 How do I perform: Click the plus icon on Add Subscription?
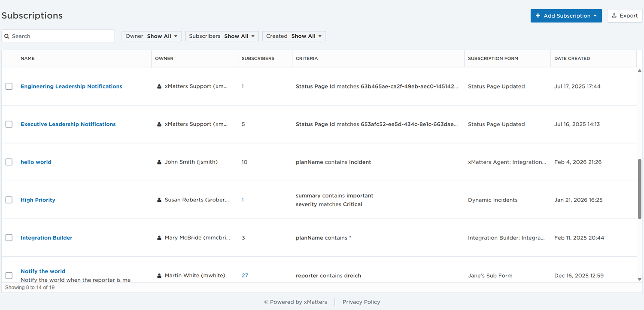coord(538,15)
